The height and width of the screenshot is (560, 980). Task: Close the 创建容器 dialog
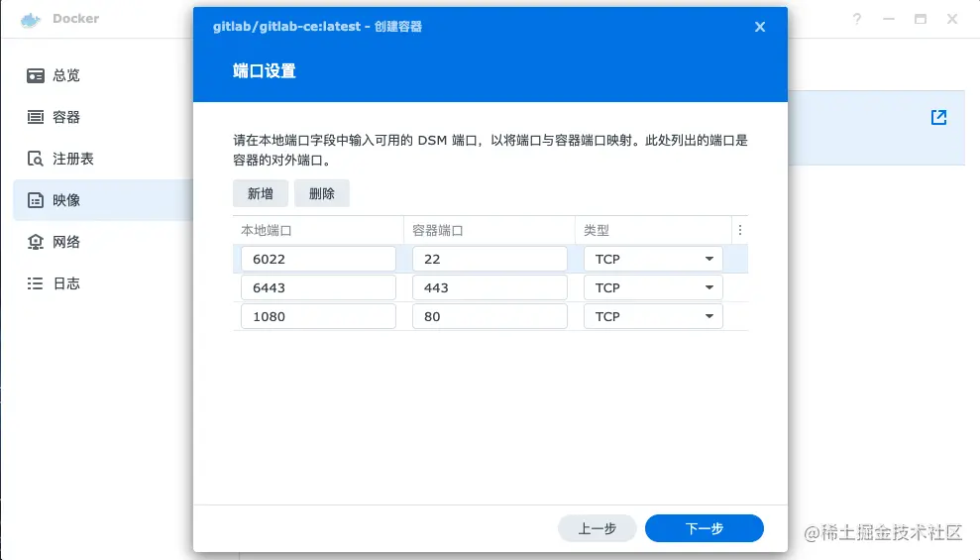(x=760, y=27)
